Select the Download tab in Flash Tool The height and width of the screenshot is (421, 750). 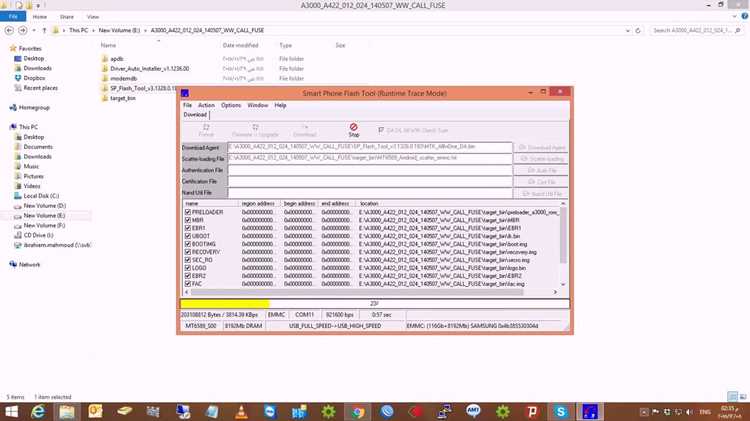(x=195, y=115)
